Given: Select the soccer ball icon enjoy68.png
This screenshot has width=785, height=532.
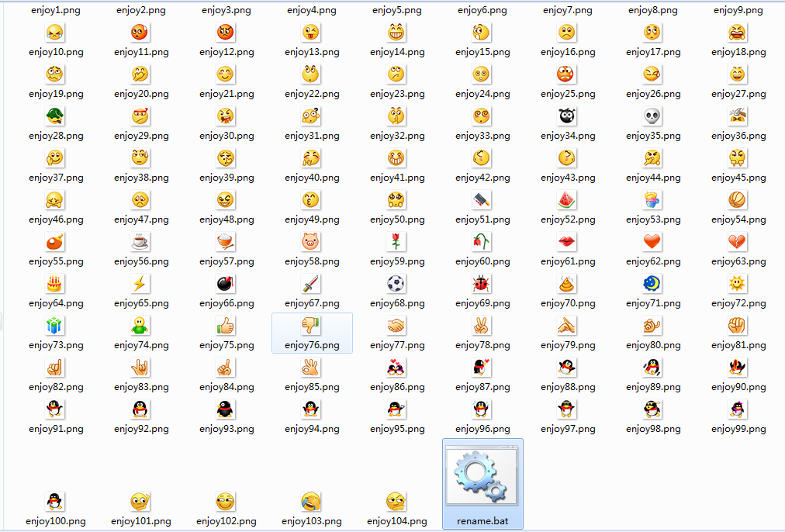Looking at the screenshot, I should [x=396, y=284].
